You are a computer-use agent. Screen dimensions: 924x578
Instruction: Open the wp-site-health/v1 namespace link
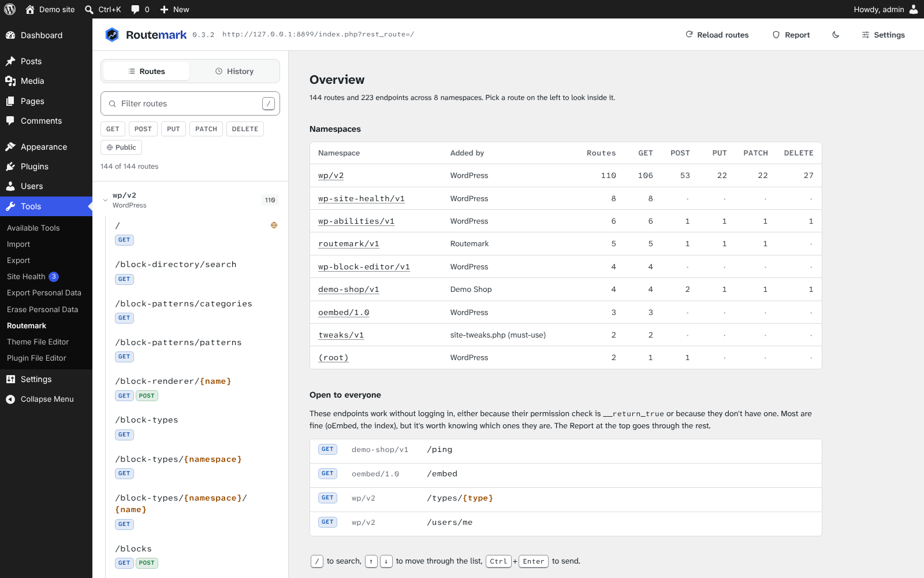coord(362,198)
